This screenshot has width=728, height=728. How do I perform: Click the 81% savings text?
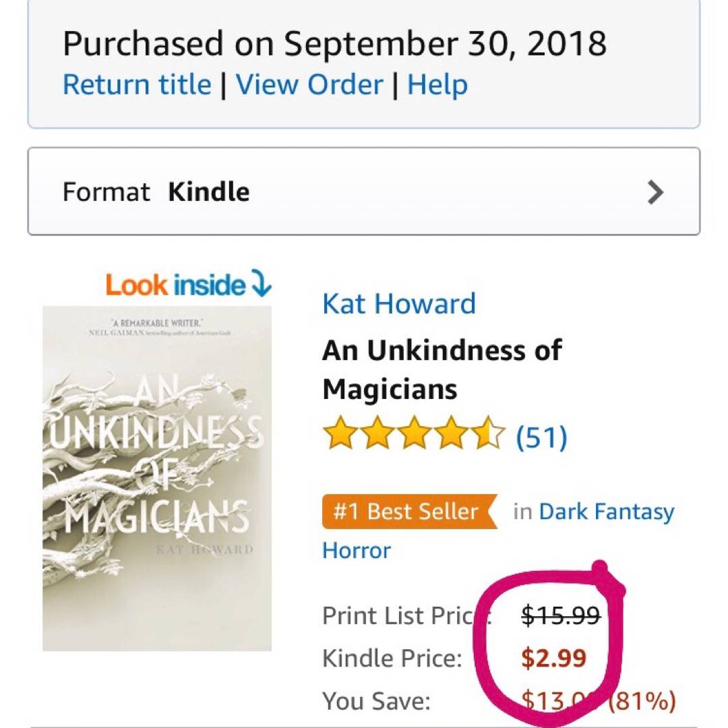click(x=642, y=701)
